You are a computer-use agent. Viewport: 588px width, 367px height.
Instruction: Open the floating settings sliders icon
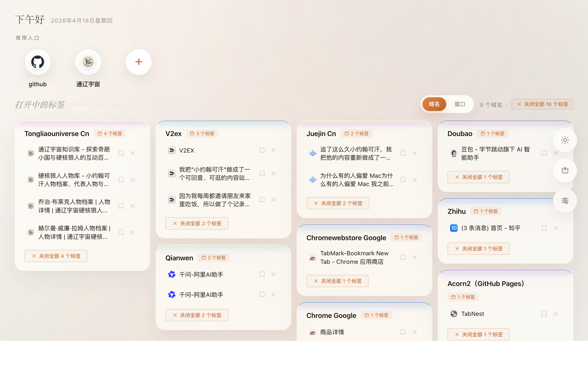click(565, 201)
